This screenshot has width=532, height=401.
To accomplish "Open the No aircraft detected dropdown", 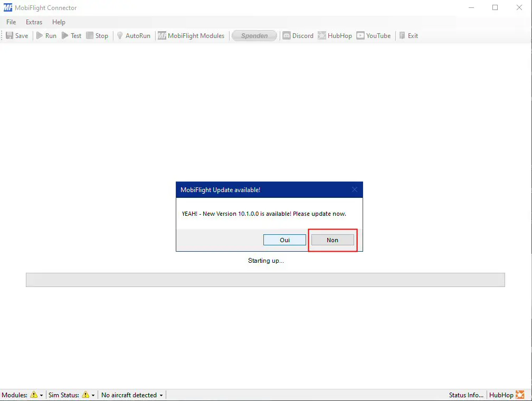I will [x=132, y=395].
